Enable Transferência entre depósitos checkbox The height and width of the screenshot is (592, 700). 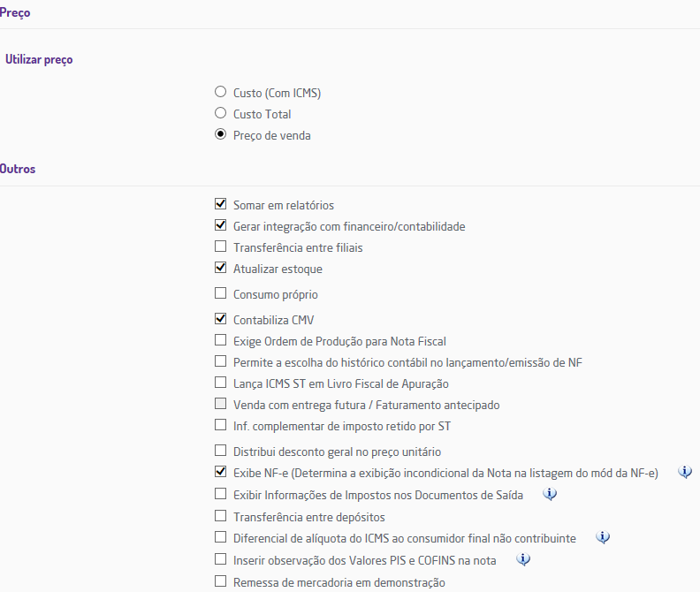221,516
